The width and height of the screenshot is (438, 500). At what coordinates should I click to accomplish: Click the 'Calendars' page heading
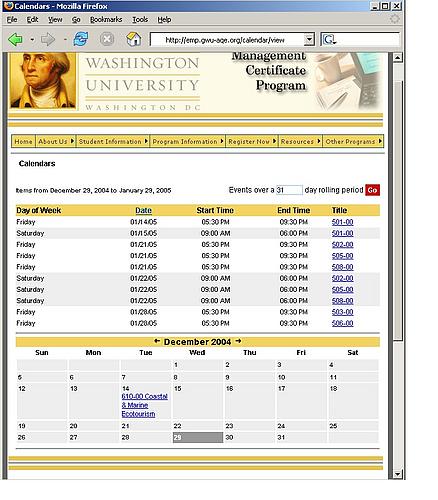[37, 164]
